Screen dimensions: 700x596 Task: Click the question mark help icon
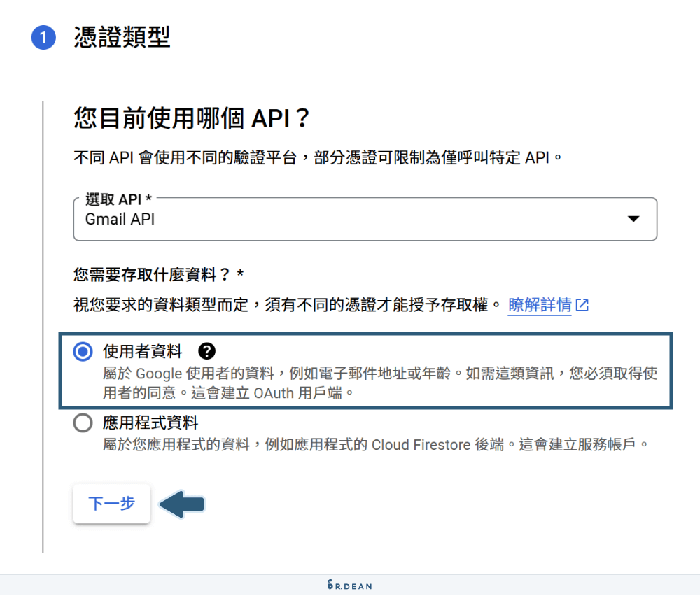(x=207, y=352)
